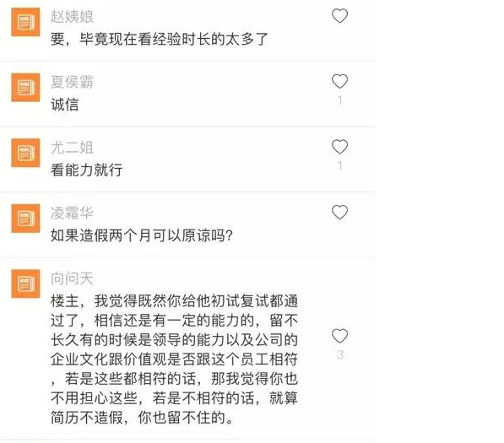Tap like count 3 under heart

tap(340, 354)
